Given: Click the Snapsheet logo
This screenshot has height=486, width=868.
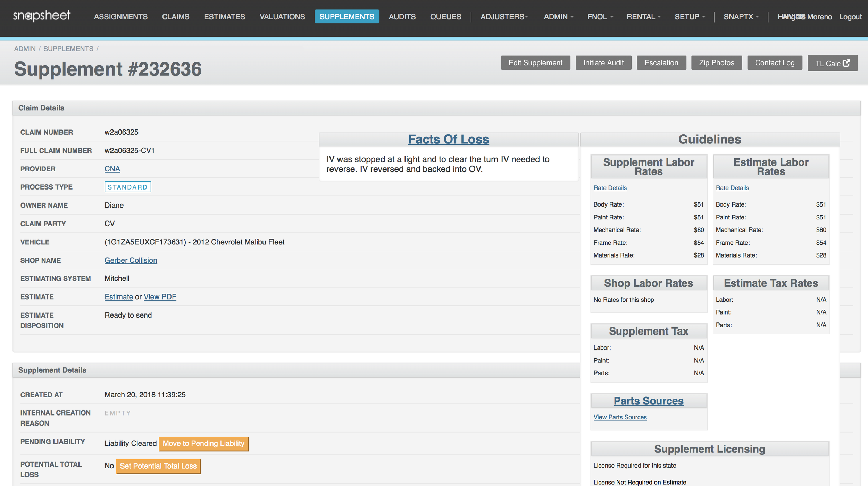Looking at the screenshot, I should (x=42, y=16).
